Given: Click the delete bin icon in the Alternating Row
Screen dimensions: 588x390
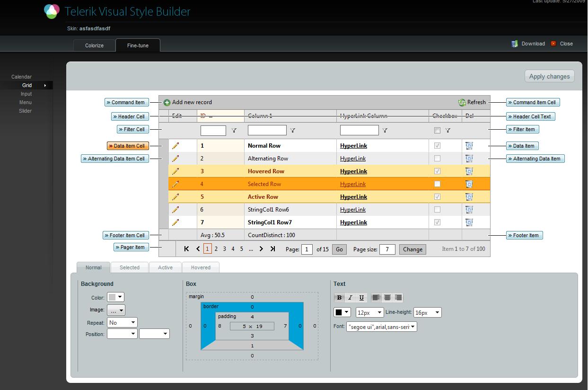Looking at the screenshot, I should [x=469, y=159].
